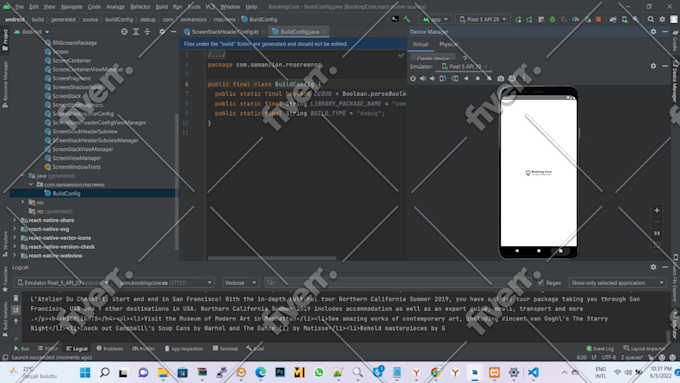Click the Profile app gauge icon

(x=575, y=19)
